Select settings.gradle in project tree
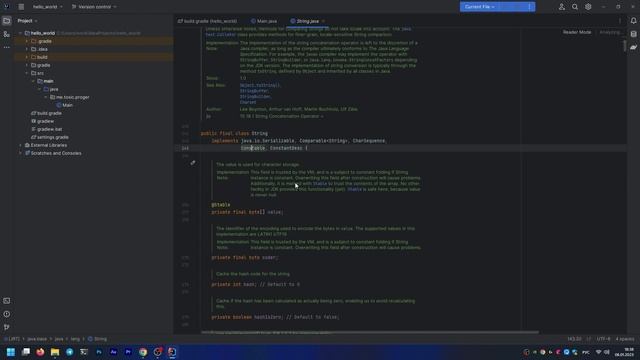Image resolution: width=640 pixels, height=360 pixels. (50, 138)
